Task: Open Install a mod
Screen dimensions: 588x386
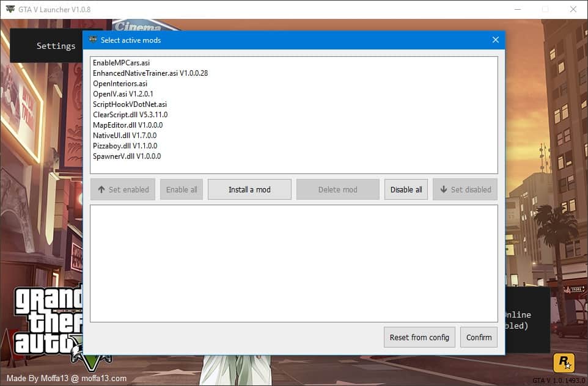Action: point(249,189)
